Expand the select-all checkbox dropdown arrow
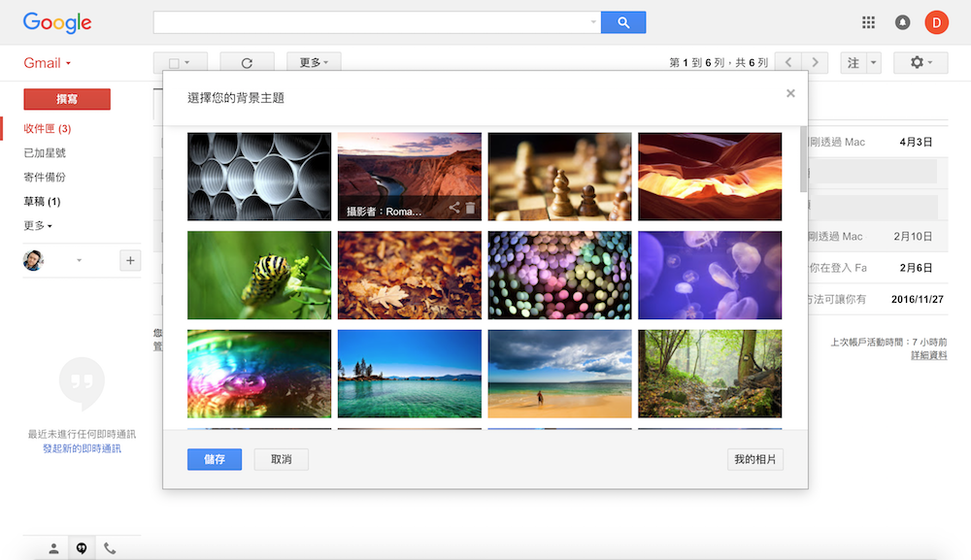This screenshot has width=971, height=560. (x=187, y=62)
